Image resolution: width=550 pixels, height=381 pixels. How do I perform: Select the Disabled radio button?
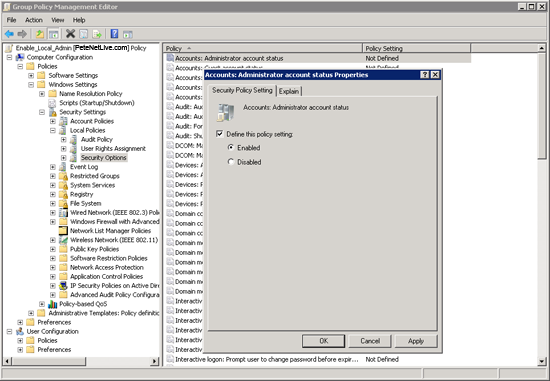(230, 162)
